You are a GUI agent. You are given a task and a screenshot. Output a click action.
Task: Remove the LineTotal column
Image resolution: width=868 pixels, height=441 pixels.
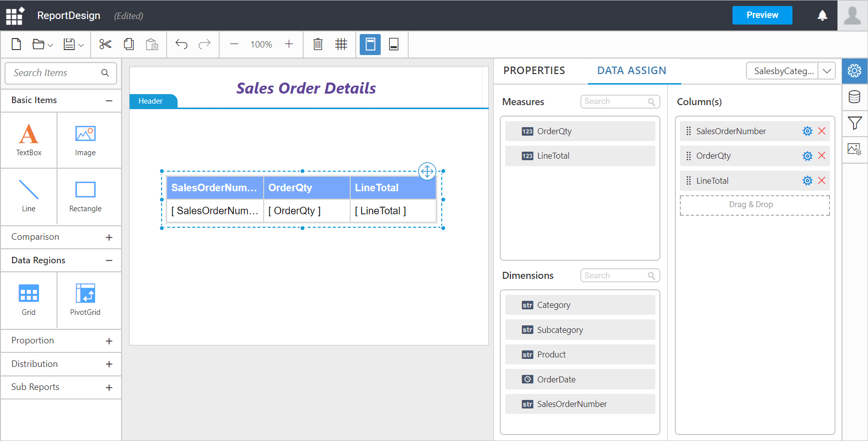pyautogui.click(x=821, y=181)
